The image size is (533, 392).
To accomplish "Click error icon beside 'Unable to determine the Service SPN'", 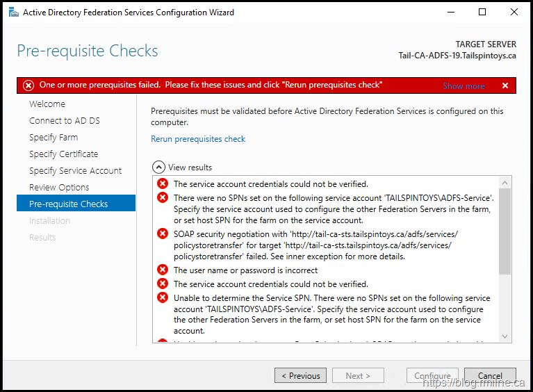I will click(x=163, y=297).
